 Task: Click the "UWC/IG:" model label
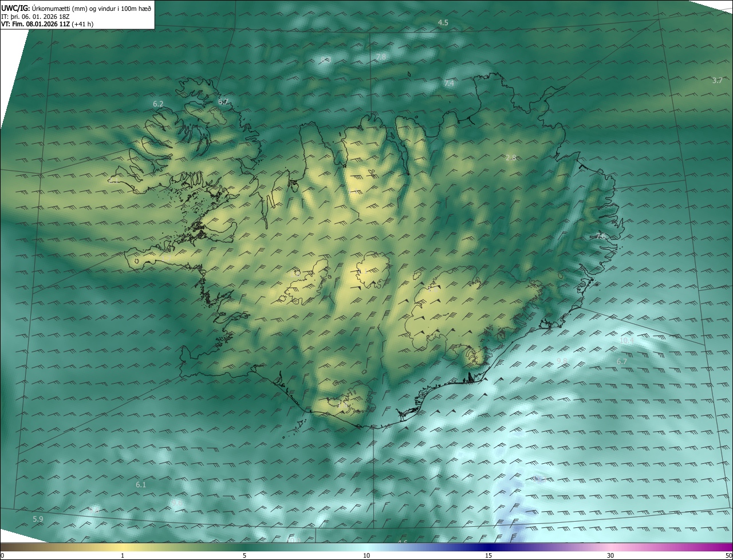click(x=15, y=8)
